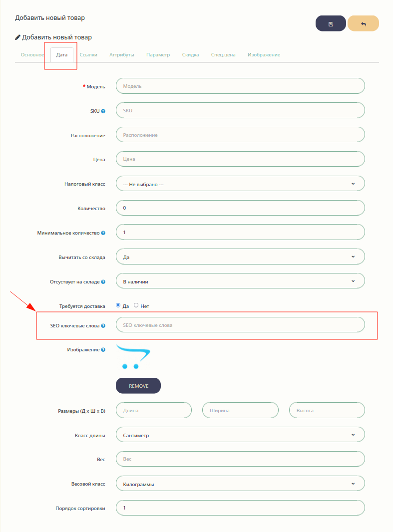Open the Налоговый класс dropdown

pos(240,184)
